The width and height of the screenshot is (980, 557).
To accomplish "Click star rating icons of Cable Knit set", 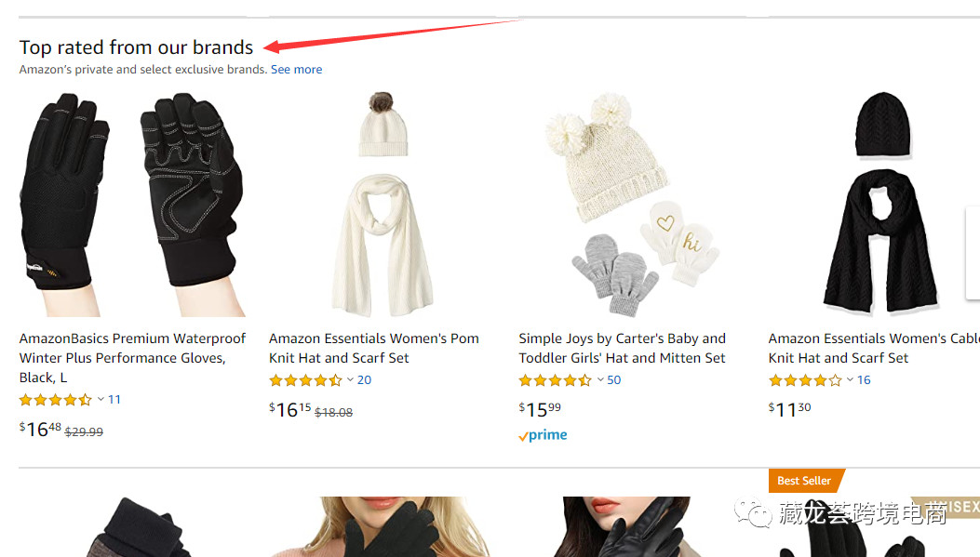I will coord(805,380).
